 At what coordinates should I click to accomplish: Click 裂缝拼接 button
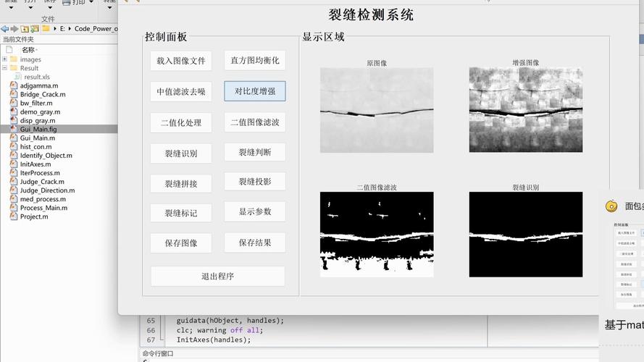(x=180, y=184)
